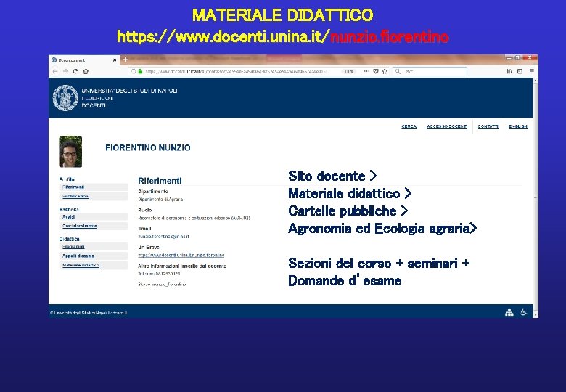Click the 'Cartelle pubbliche >' text
566x392 pixels.
[x=348, y=211]
